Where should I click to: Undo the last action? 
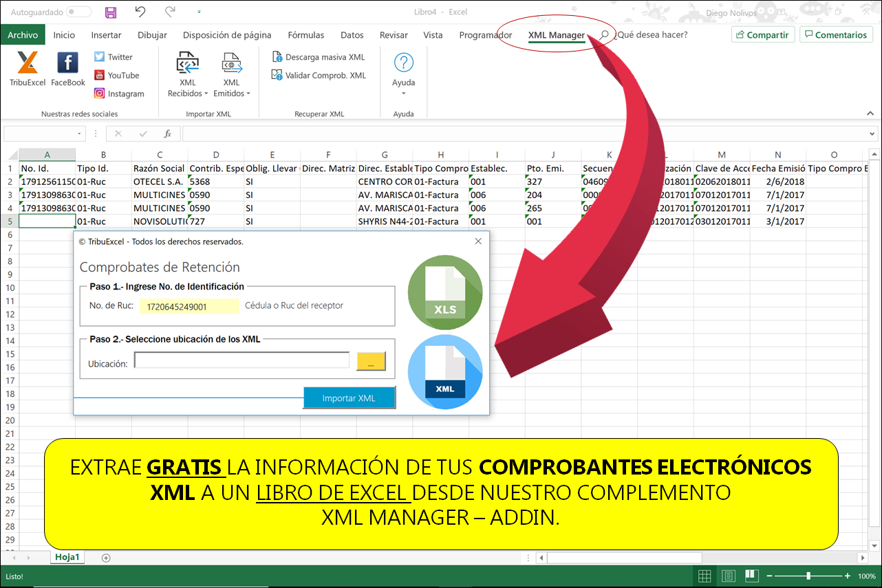[x=140, y=12]
